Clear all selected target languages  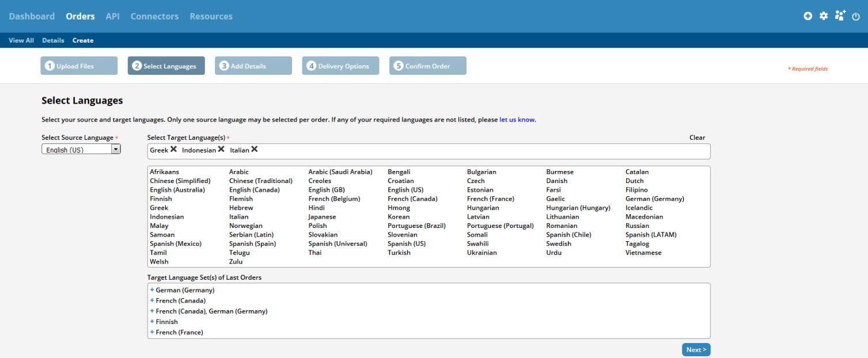[697, 138]
